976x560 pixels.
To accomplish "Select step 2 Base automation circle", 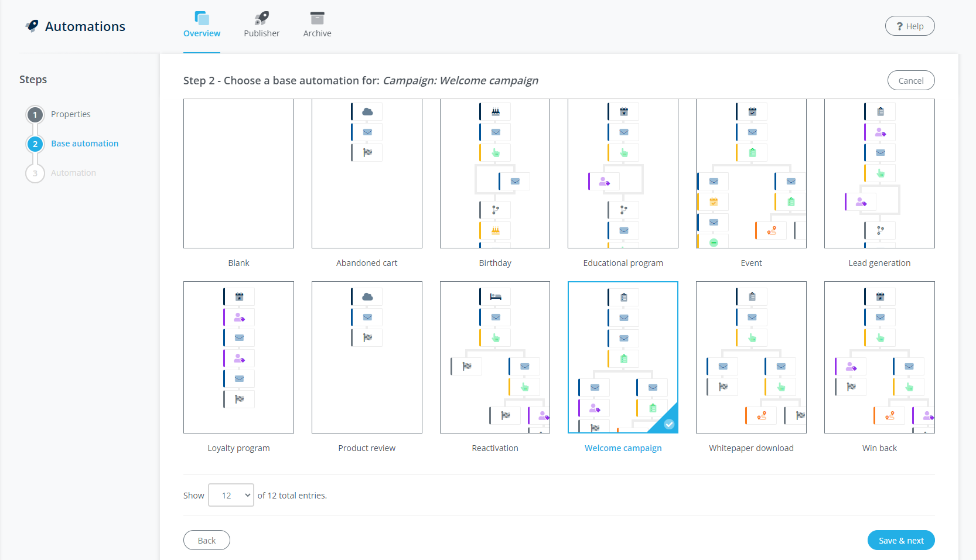I will click(x=35, y=144).
